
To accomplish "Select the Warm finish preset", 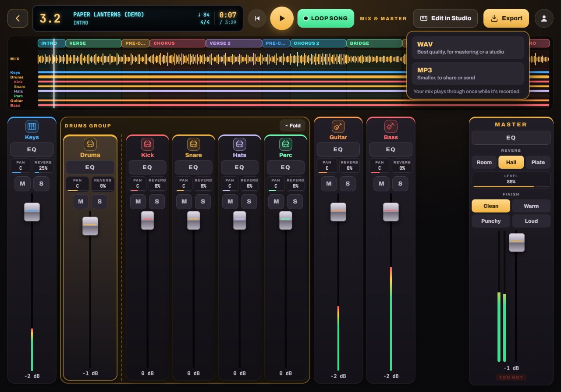I will 531,206.
